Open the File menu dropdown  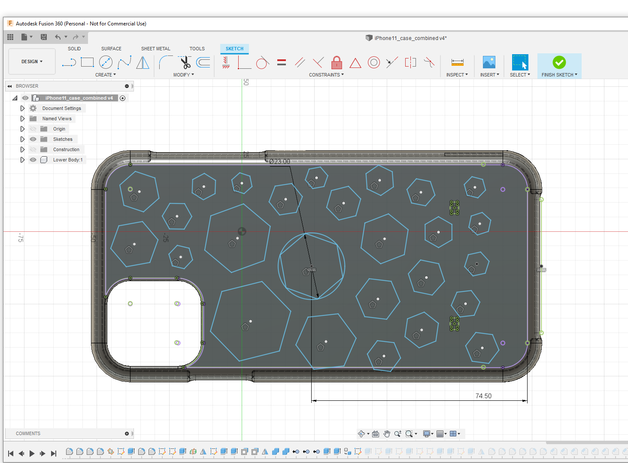coord(26,37)
